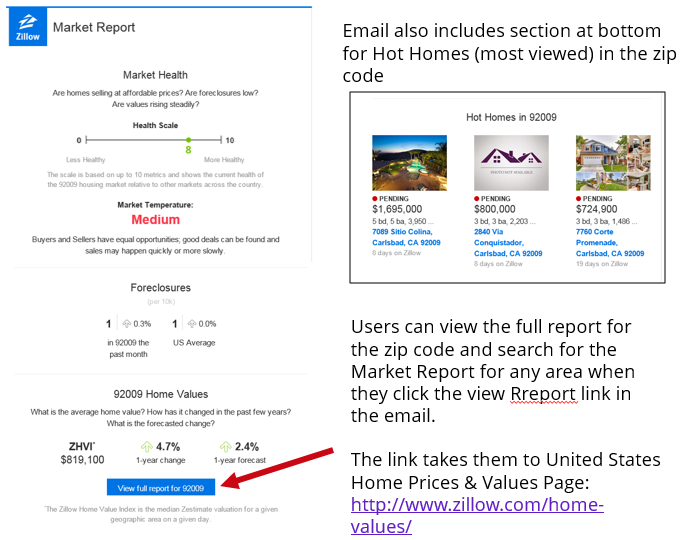Viewport: 683px width, 540px height.
Task: Click the US Average label
Action: [x=194, y=343]
